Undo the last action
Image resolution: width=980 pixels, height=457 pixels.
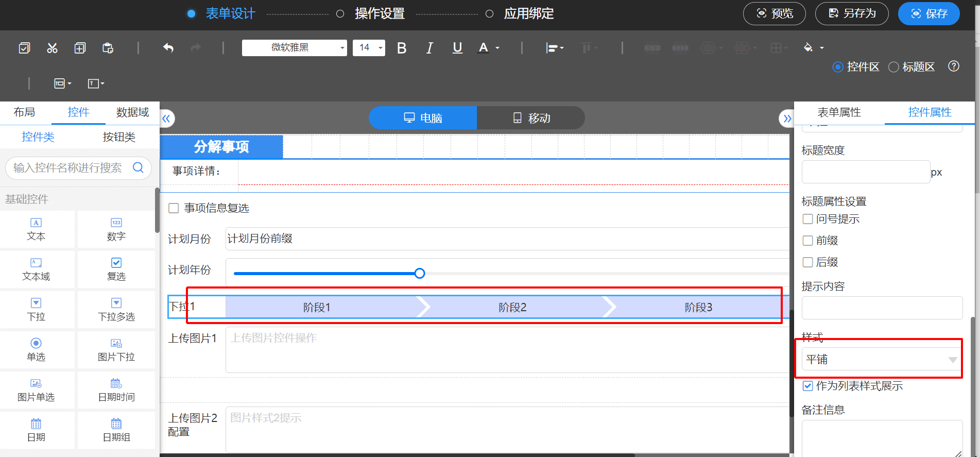[x=168, y=48]
